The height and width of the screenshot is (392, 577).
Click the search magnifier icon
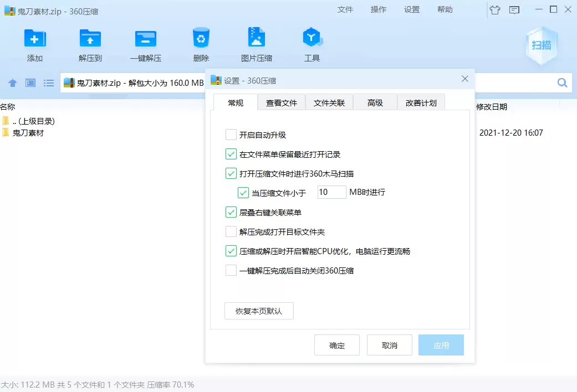click(562, 82)
